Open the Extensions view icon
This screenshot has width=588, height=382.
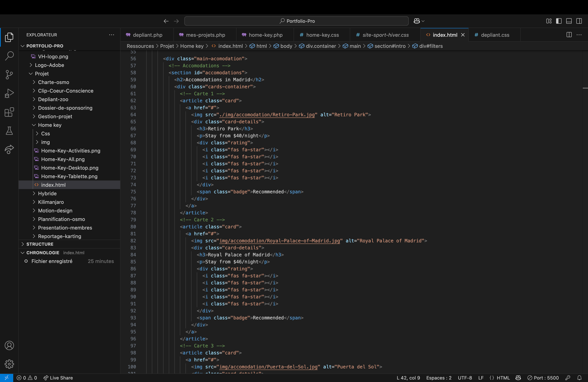pos(9,112)
